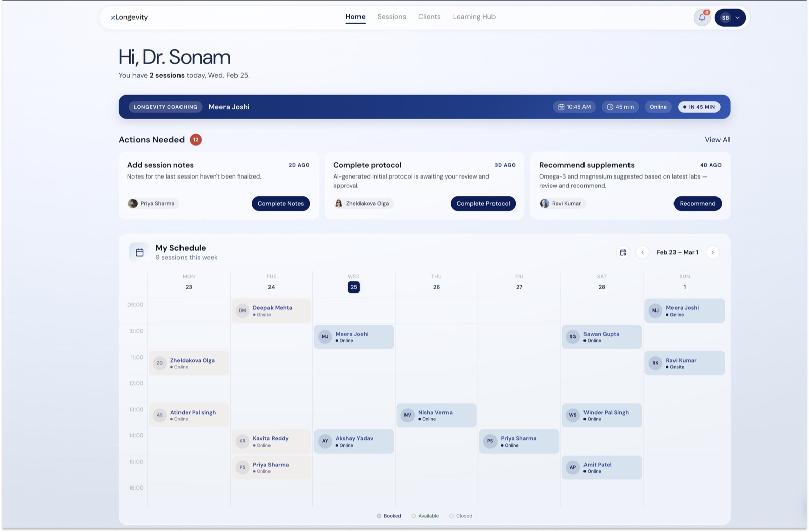
Task: Click the WS avatar on Winder Pal Singh session
Action: point(572,415)
